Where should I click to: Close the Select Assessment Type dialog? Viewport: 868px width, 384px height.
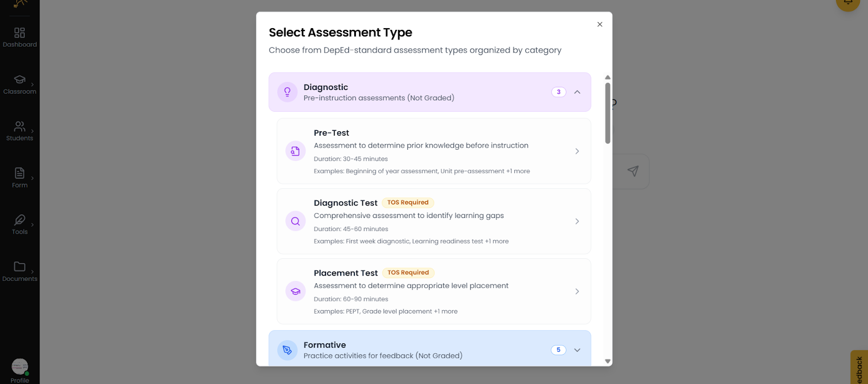(x=599, y=24)
